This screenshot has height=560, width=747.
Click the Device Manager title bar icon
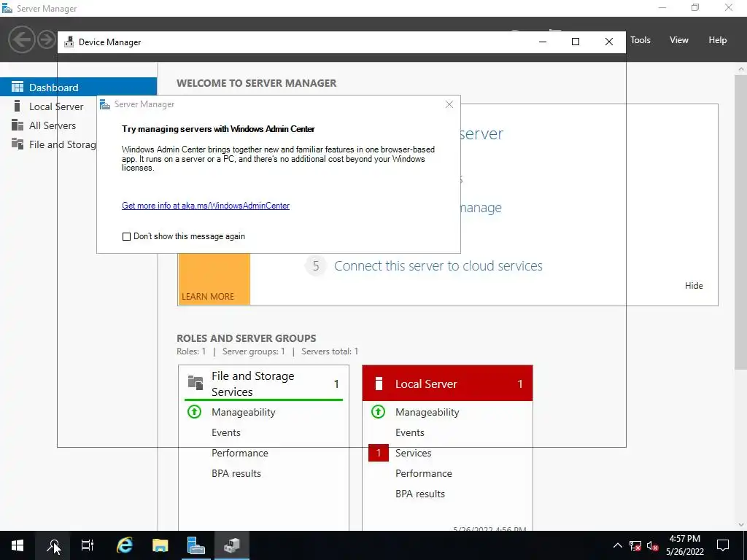coord(69,42)
